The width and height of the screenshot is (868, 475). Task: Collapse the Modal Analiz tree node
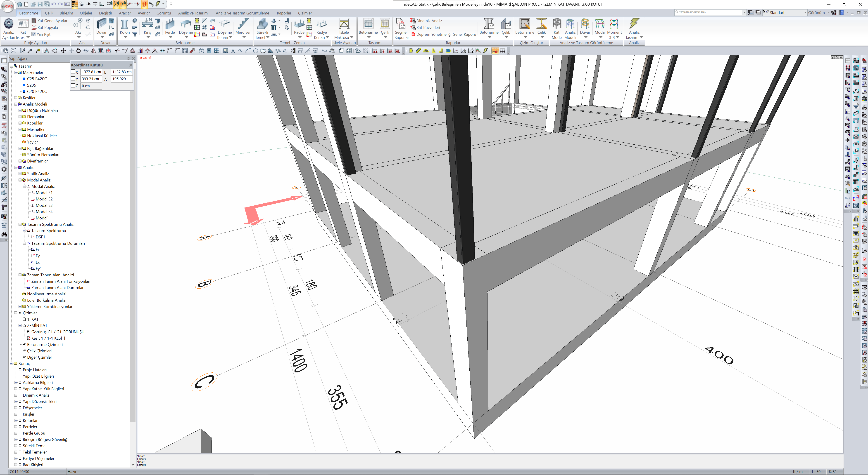(20, 180)
